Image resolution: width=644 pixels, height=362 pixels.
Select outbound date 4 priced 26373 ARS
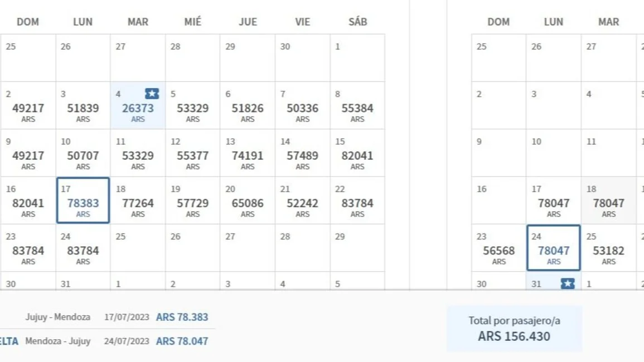[138, 105]
